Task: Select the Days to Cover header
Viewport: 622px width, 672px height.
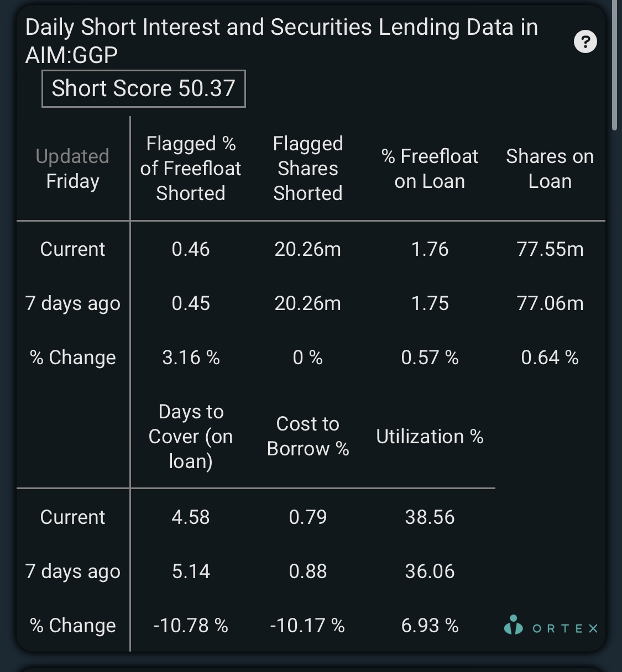Action: click(191, 437)
